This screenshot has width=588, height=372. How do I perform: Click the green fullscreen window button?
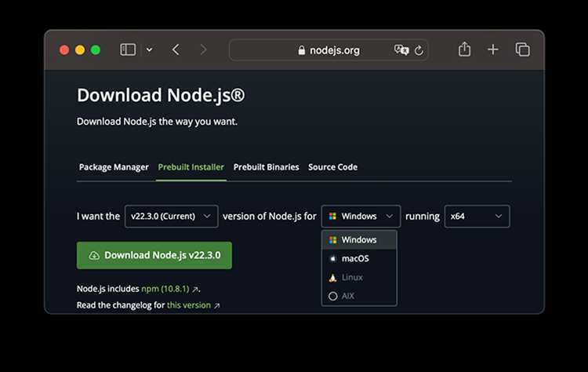[96, 50]
